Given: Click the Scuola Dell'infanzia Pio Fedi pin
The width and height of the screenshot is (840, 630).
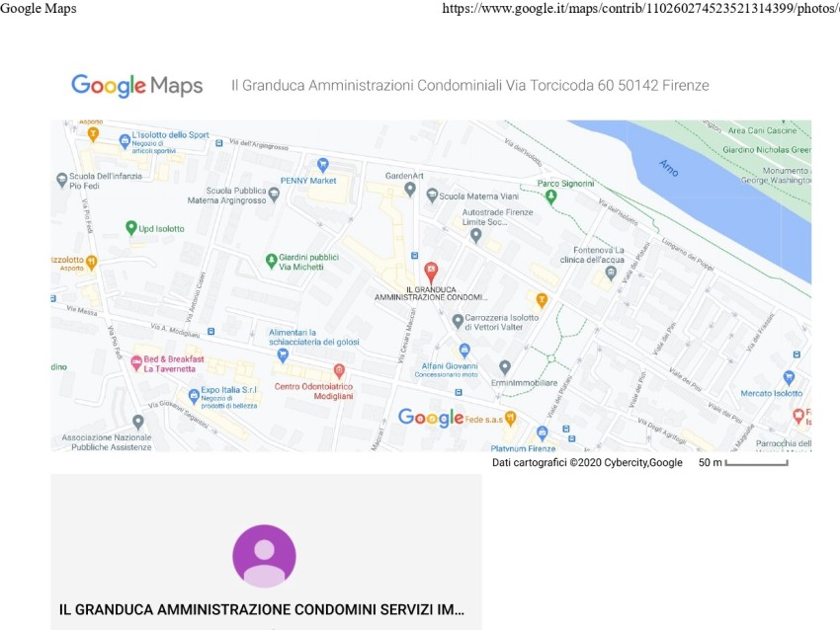Looking at the screenshot, I should (61, 180).
